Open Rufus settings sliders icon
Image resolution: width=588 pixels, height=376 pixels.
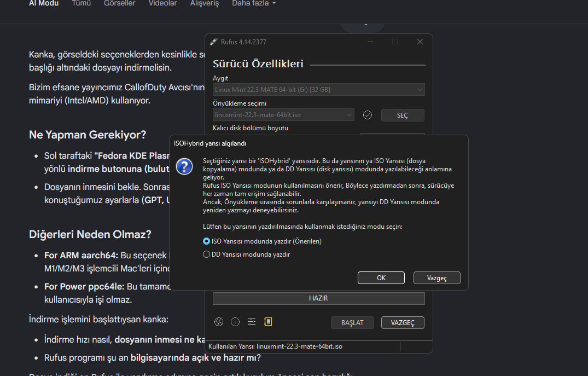point(252,322)
